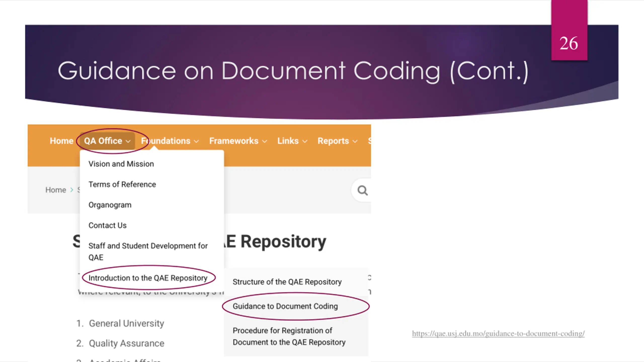Expand the Frameworks dropdown menu
644x362 pixels.
[238, 141]
